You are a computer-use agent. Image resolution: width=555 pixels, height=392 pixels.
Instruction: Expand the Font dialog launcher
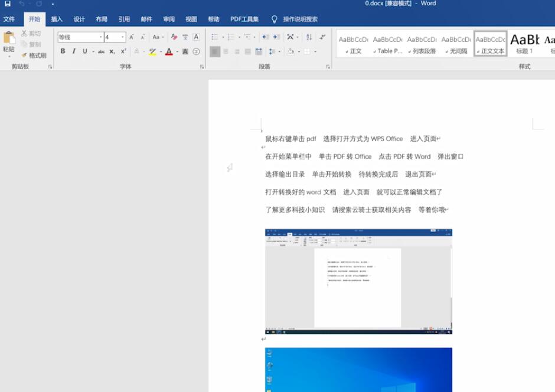tap(202, 67)
